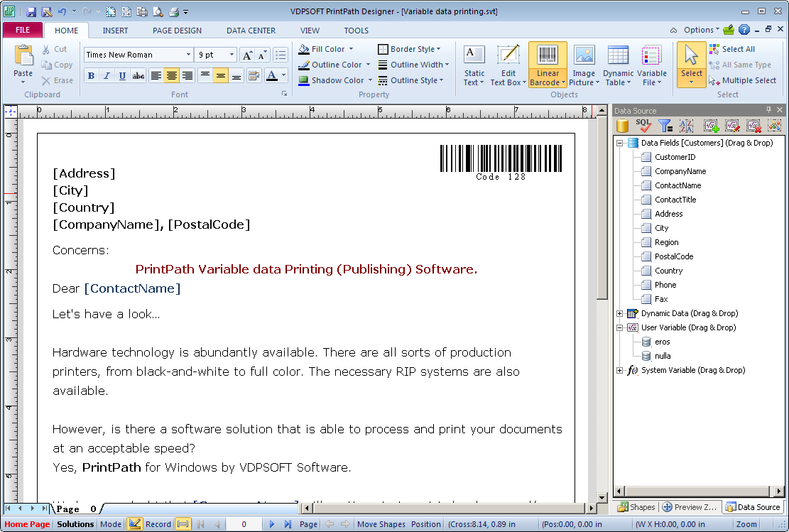The image size is (789, 532).
Task: Insert a Variable File object
Action: click(x=652, y=65)
